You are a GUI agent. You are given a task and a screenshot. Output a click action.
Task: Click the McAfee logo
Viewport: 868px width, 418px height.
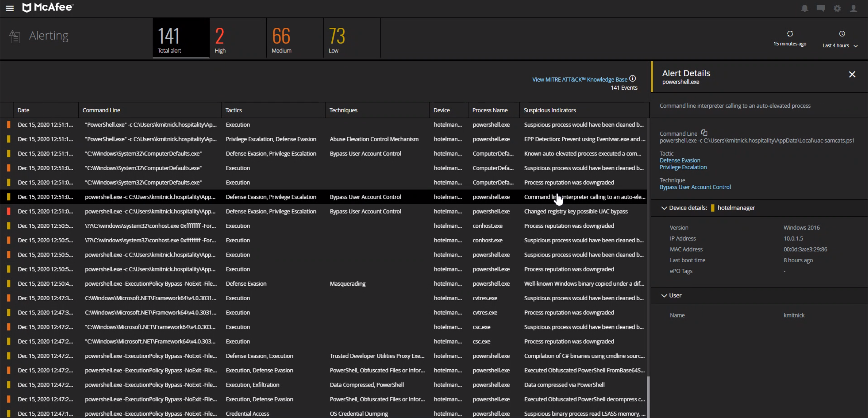point(48,7)
